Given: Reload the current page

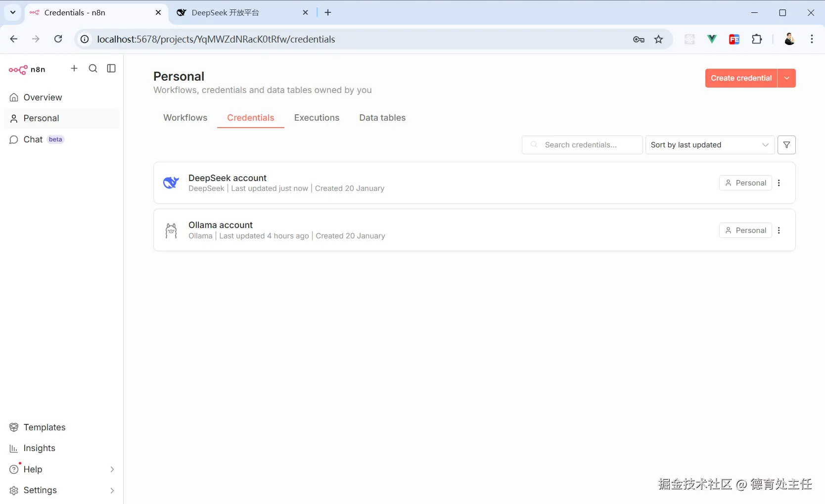Looking at the screenshot, I should pos(58,39).
